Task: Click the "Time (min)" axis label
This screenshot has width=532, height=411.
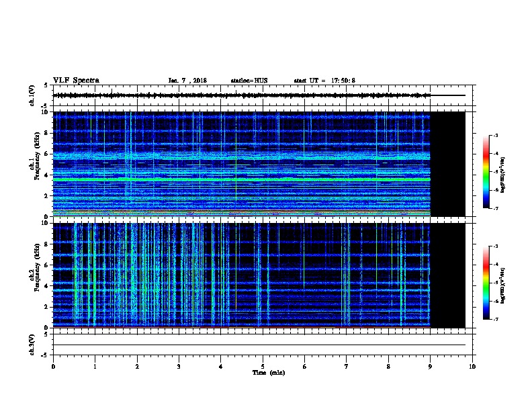Action: click(x=269, y=373)
